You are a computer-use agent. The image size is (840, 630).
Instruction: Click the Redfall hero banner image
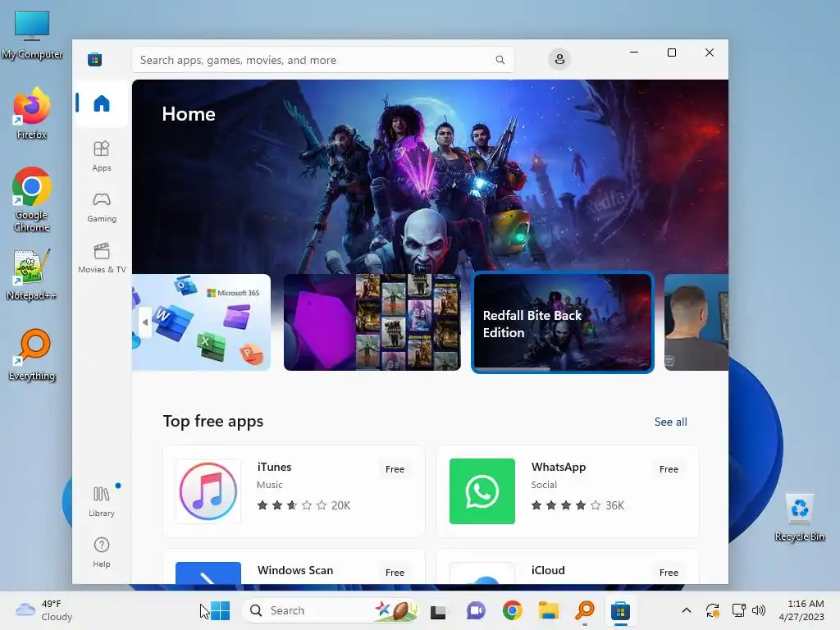coord(430,177)
